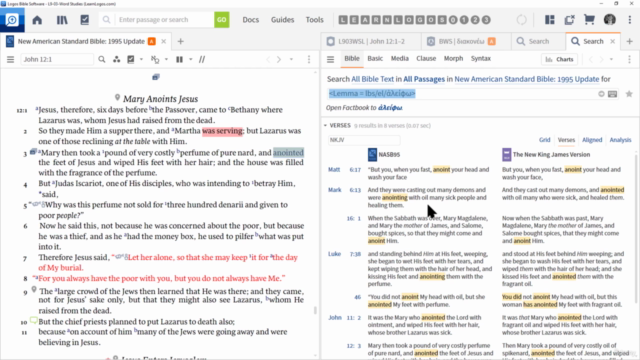Image resolution: width=640 pixels, height=360 pixels.
Task: Select the Bible search type
Action: pyautogui.click(x=352, y=58)
